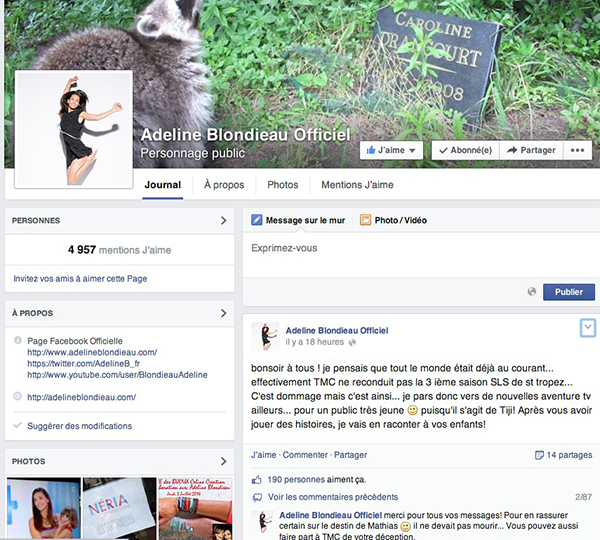Open the À propos tab

pyautogui.click(x=224, y=185)
